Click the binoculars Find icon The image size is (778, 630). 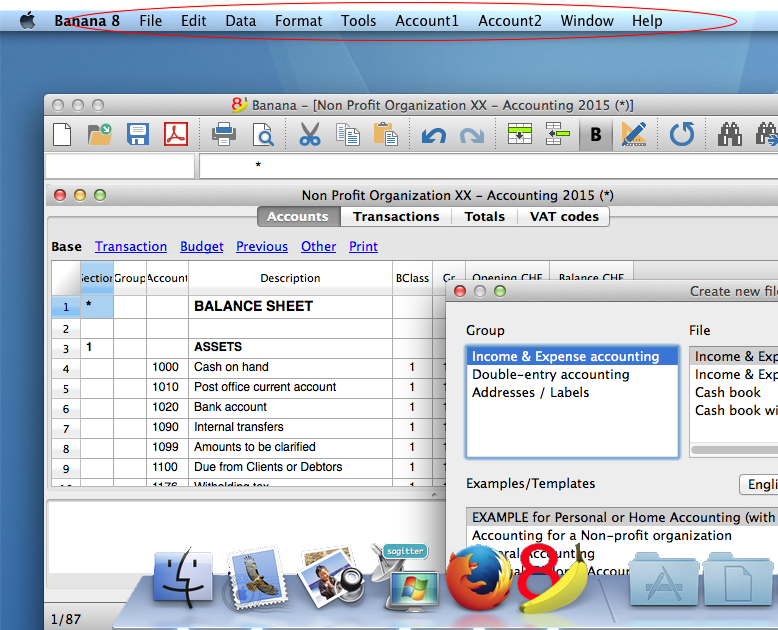(x=729, y=134)
